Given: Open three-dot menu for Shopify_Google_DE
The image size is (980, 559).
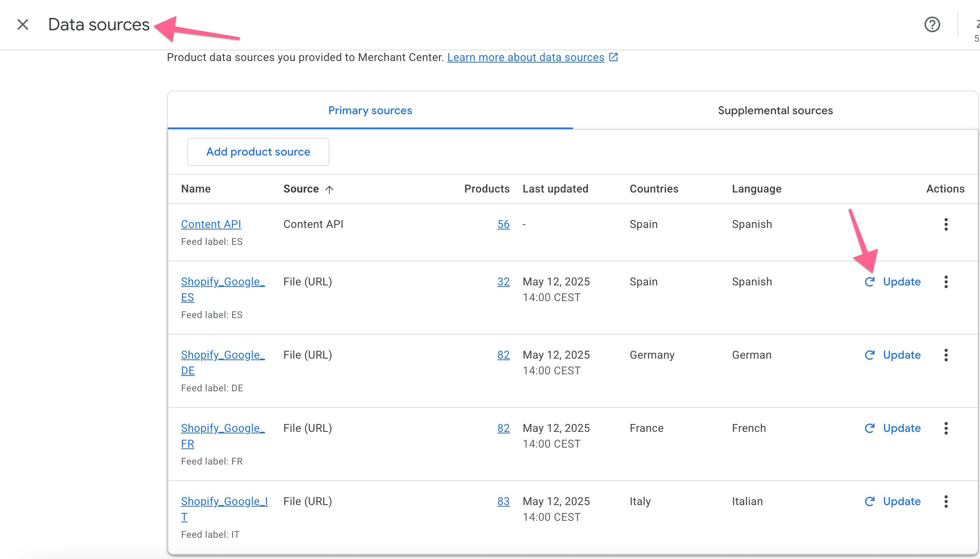Looking at the screenshot, I should 946,355.
